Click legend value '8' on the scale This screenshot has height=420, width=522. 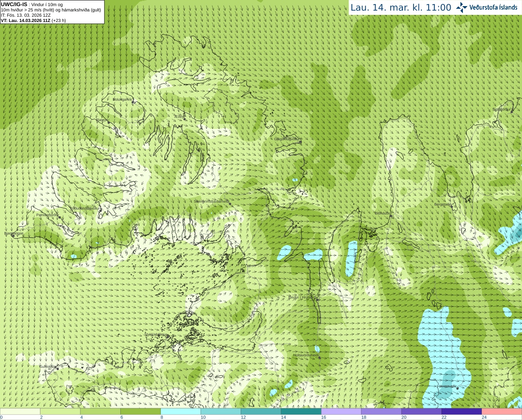[161, 417]
